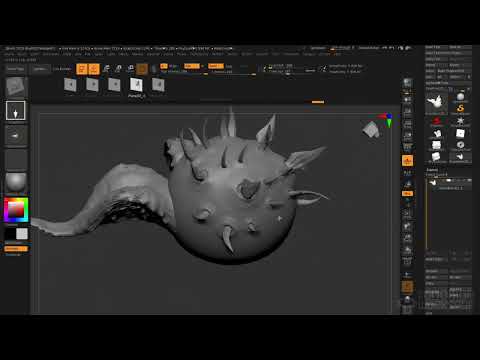Toggle the orange Draw mode button
The image size is (480, 360).
click(x=94, y=69)
